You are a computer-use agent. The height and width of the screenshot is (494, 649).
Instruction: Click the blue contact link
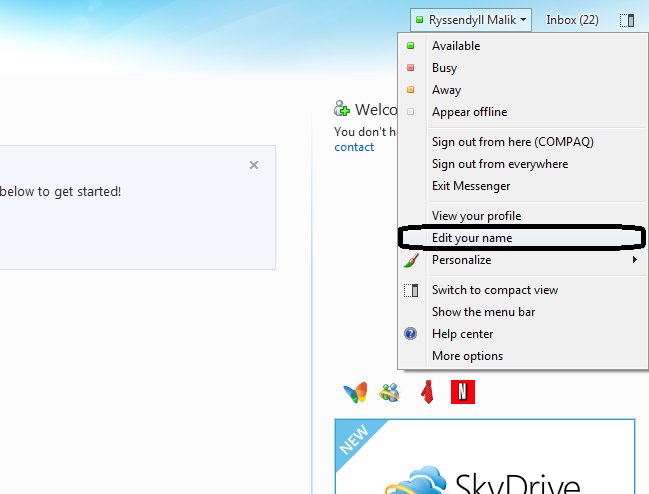pos(354,147)
